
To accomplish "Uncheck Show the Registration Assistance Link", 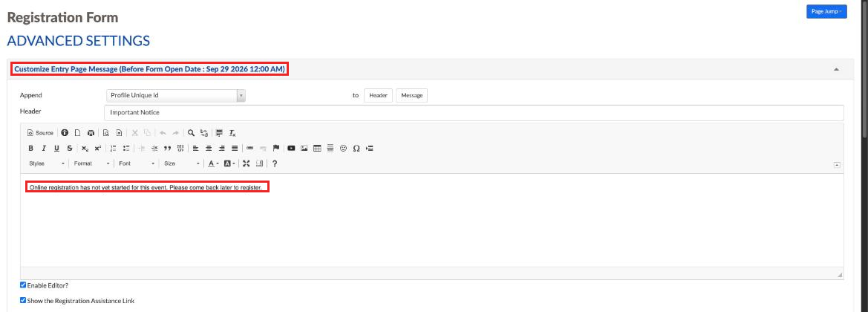I will coord(23,301).
